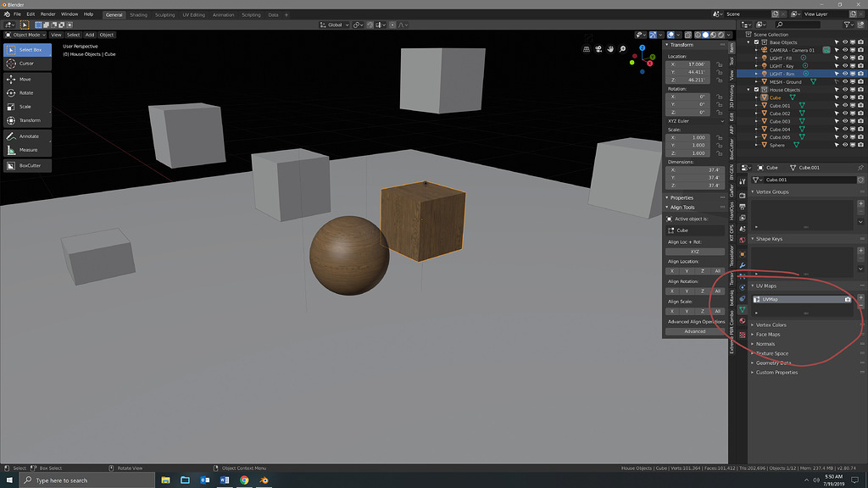This screenshot has height=488, width=868.
Task: Open the XYZ Euler rotation mode dropdown
Action: click(x=695, y=121)
